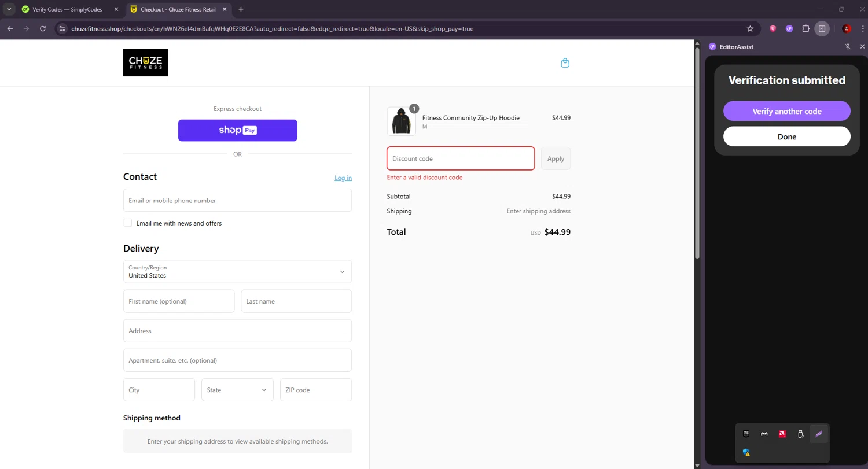868x469 pixels.
Task: Click the browser address bar URL
Action: point(272,28)
